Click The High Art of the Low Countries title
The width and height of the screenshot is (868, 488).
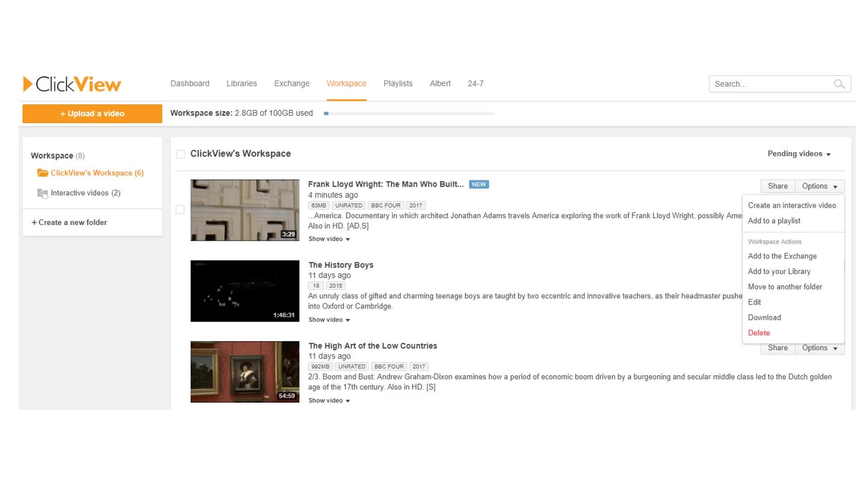pos(373,346)
